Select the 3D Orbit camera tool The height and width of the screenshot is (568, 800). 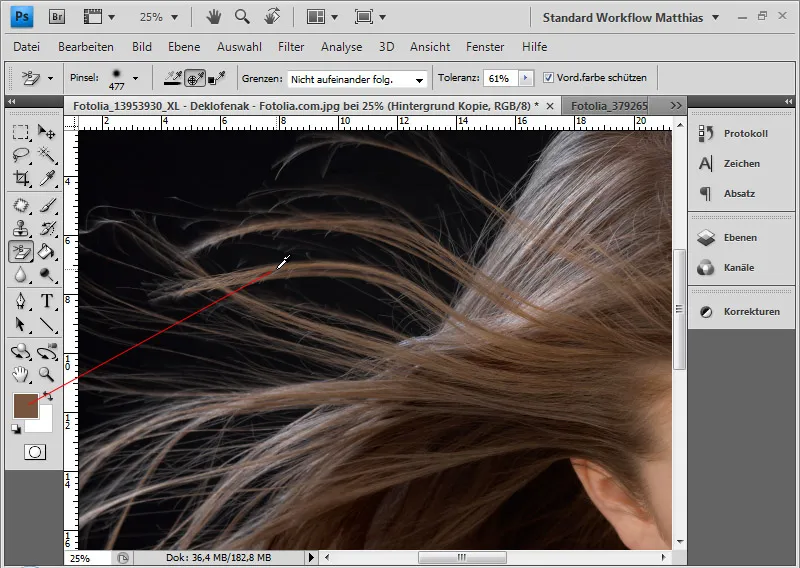pos(46,351)
